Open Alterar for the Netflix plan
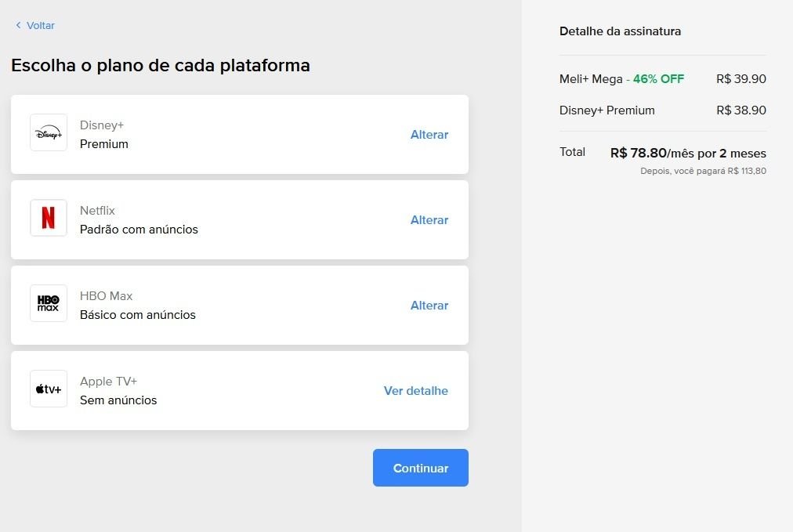Screen dimensions: 793x532 [x=429, y=220]
